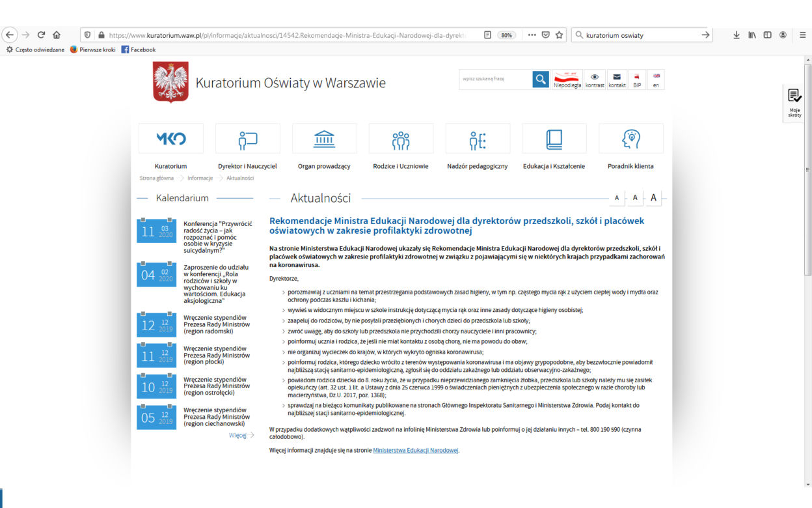Select 'Dyrektor i Nauczyciel' menu label
Viewport: 812px width, 508px height.
(x=247, y=166)
